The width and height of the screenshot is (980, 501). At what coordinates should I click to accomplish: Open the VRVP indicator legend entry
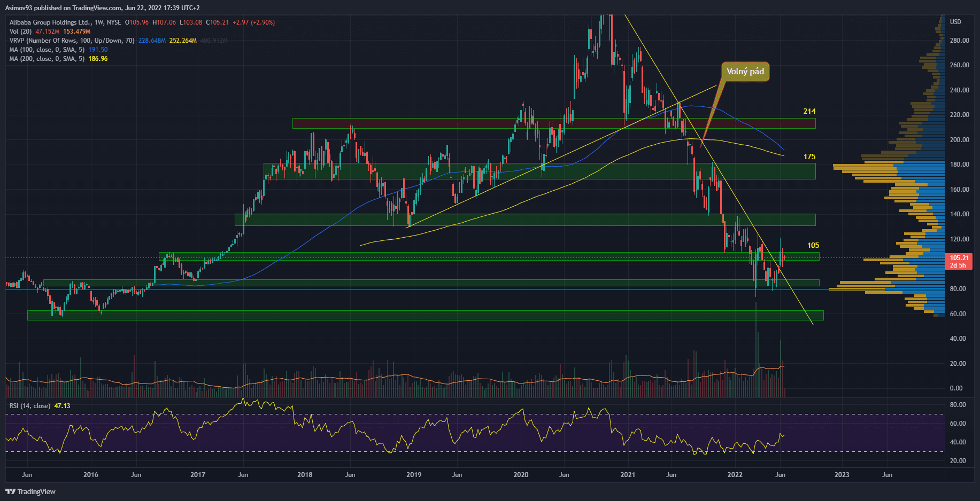click(72, 41)
